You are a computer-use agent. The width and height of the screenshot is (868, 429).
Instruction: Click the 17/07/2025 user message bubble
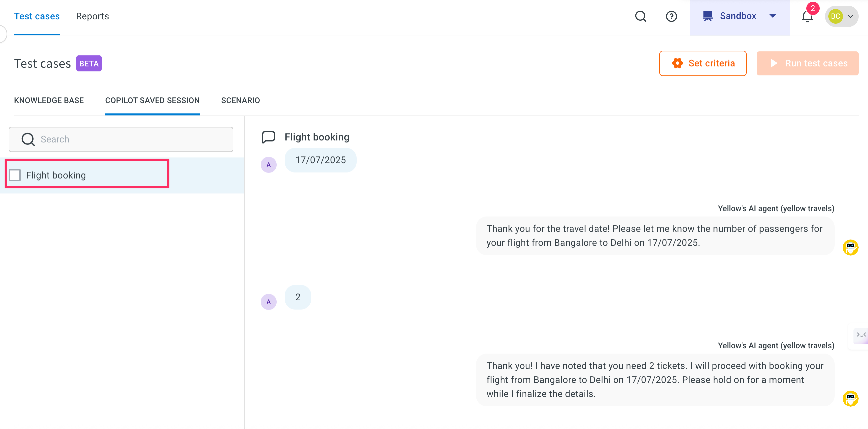tap(320, 160)
